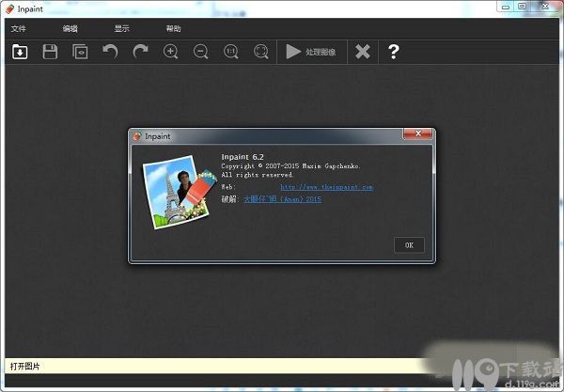The height and width of the screenshot is (392, 564).
Task: Minimize the main Inpaint window
Action: click(x=506, y=7)
